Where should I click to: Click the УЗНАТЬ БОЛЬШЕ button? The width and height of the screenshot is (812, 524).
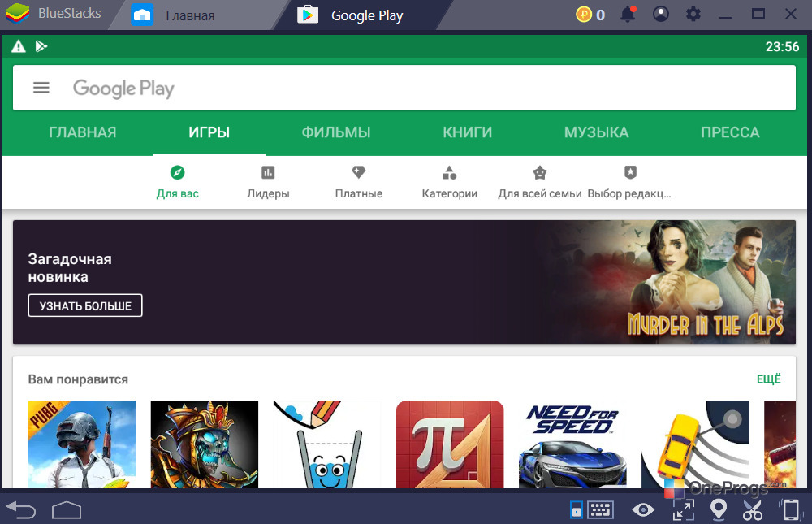pyautogui.click(x=85, y=305)
